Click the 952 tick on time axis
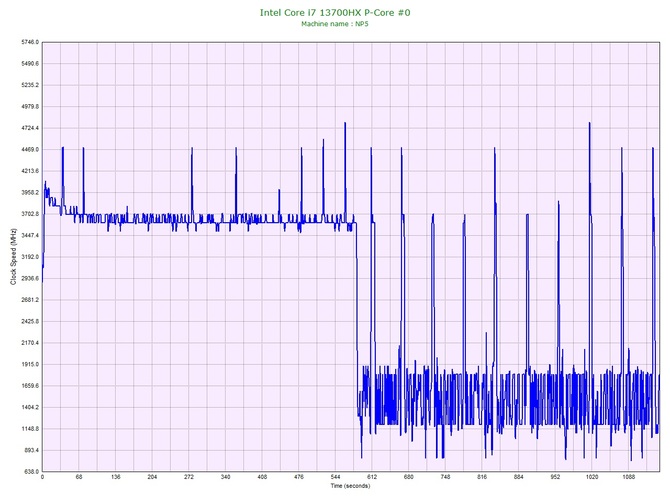The width and height of the screenshot is (670, 503). pyautogui.click(x=555, y=477)
